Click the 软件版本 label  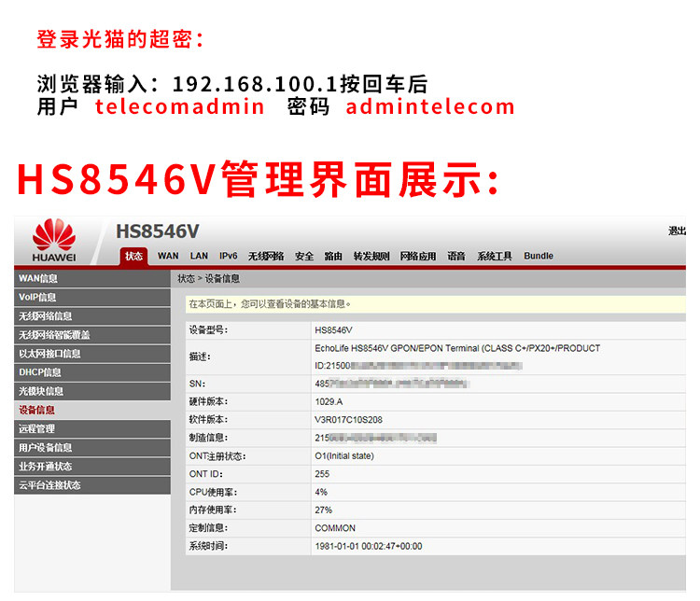click(x=208, y=419)
